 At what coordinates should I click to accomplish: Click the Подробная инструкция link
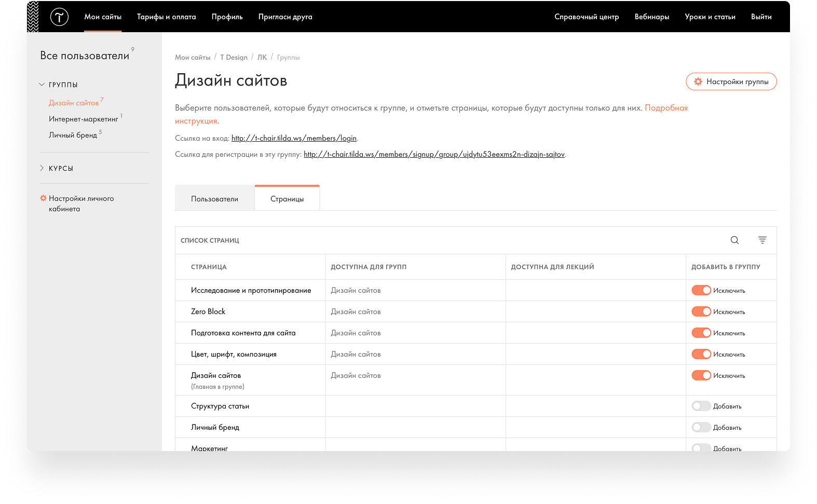coord(666,108)
